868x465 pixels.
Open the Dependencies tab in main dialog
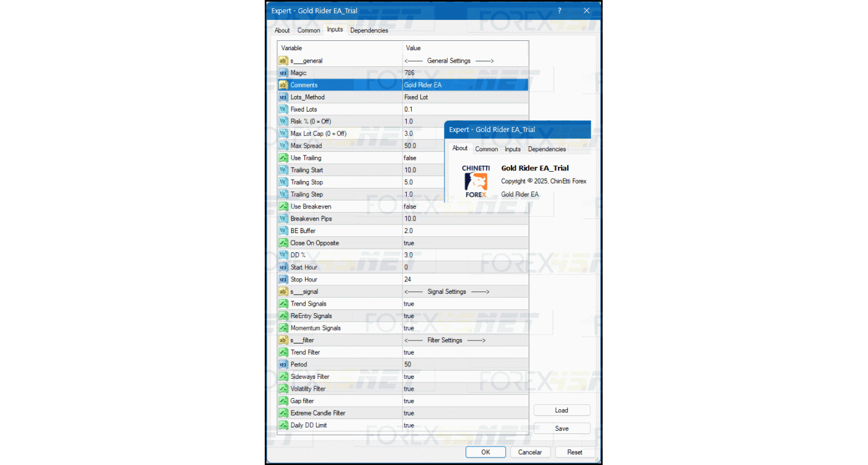[369, 30]
